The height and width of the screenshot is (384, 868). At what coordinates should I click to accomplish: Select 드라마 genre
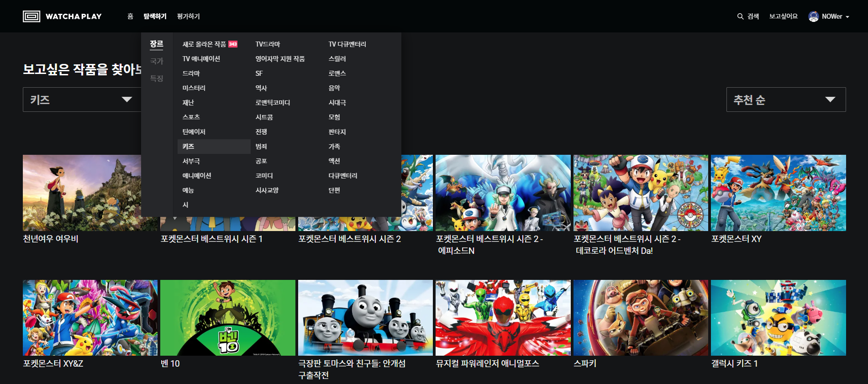(x=191, y=74)
